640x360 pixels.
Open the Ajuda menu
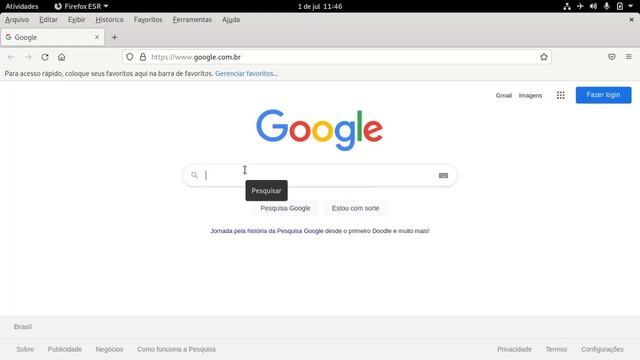tap(231, 20)
